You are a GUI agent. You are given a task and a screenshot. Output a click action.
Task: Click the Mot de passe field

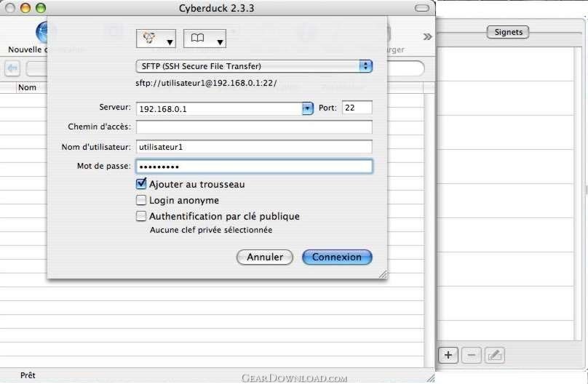coord(254,167)
